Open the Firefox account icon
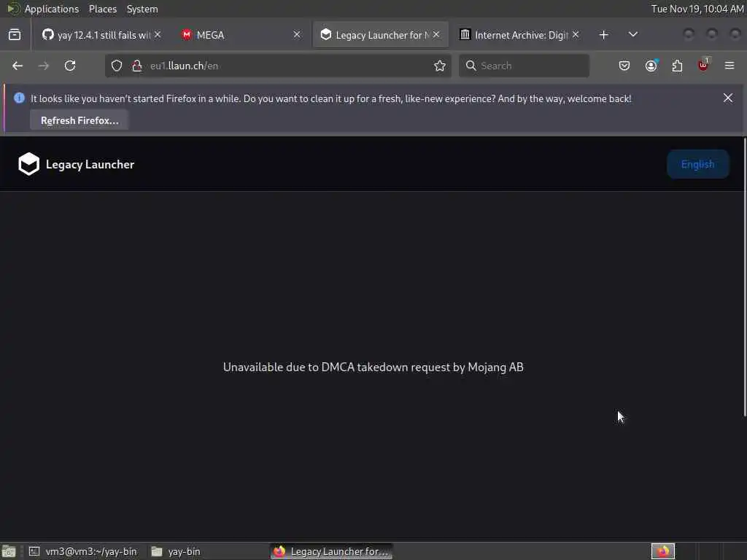The height and width of the screenshot is (560, 747). tap(651, 66)
